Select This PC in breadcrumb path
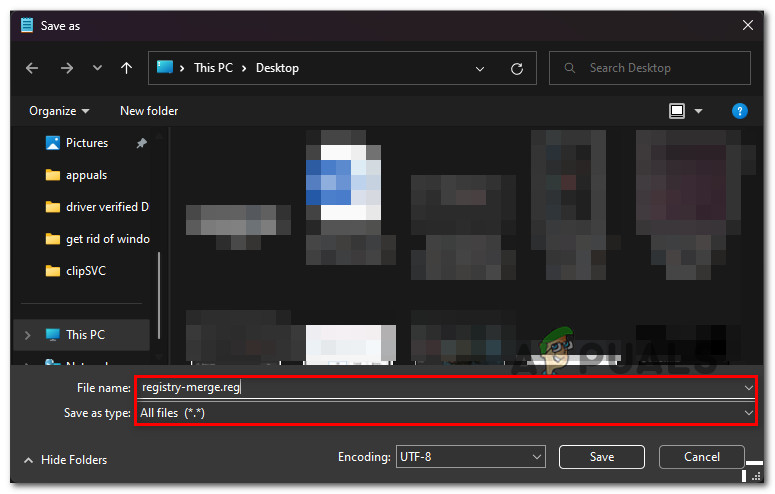The width and height of the screenshot is (775, 494). tap(213, 68)
